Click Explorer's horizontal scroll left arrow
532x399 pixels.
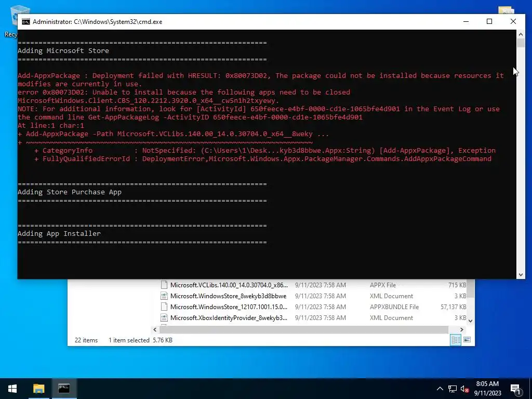coord(155,329)
